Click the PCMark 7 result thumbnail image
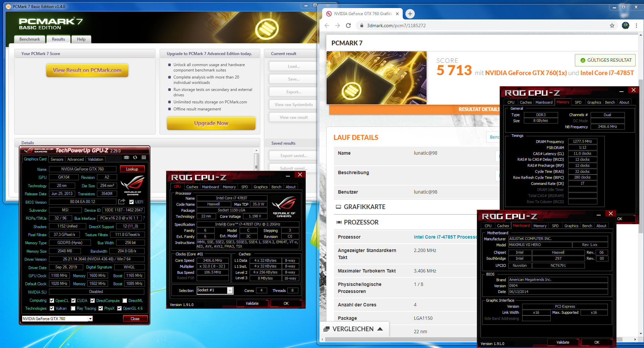This screenshot has height=348, width=644. [x=377, y=78]
